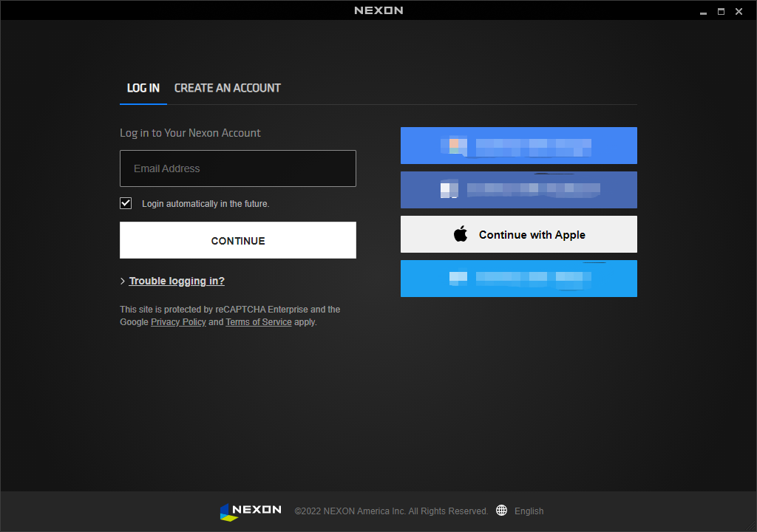Screen dimensions: 757x532
Task: Click the reCAPTCHA Enterprise protection notice
Action: coord(231,316)
